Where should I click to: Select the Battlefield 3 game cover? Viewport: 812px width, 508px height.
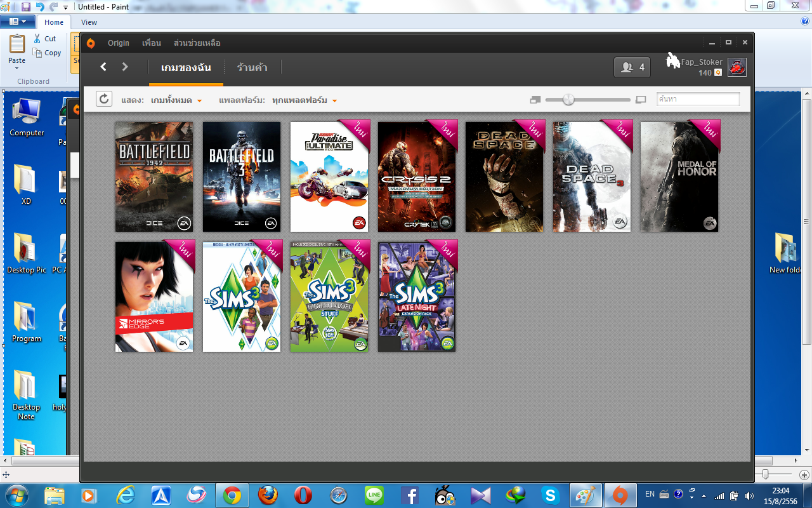[x=242, y=177]
